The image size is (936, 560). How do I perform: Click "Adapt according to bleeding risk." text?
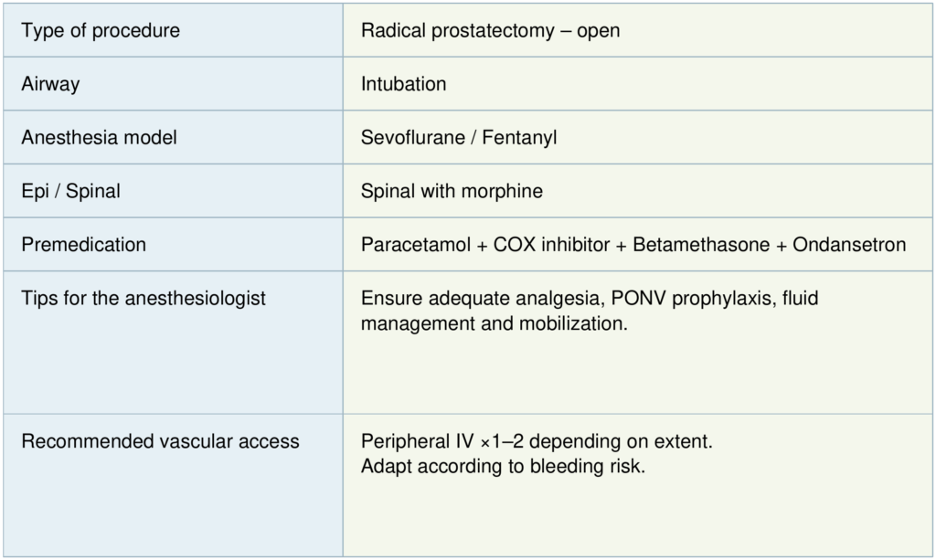click(x=503, y=465)
